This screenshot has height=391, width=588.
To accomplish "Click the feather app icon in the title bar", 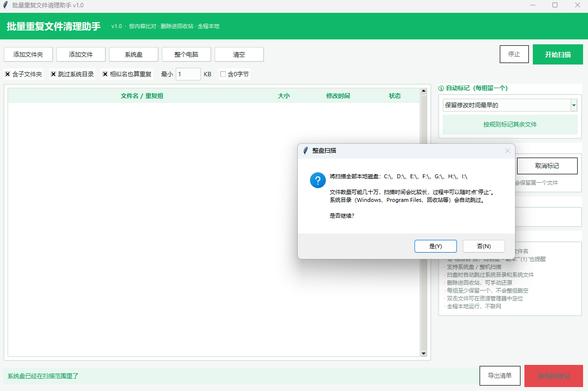I will tap(5, 5).
